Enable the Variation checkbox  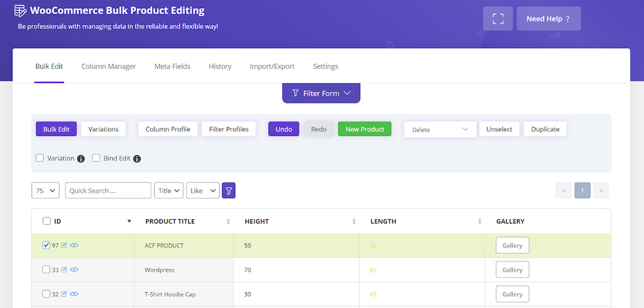(40, 158)
